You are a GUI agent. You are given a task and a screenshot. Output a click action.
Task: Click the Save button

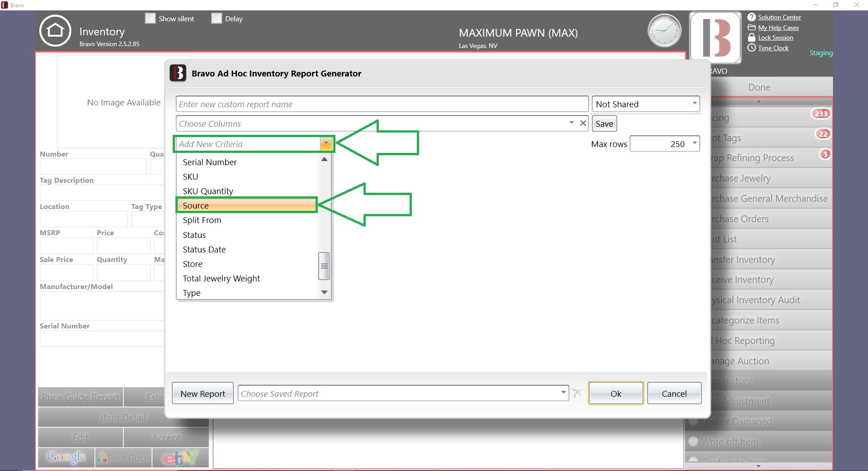pos(604,124)
